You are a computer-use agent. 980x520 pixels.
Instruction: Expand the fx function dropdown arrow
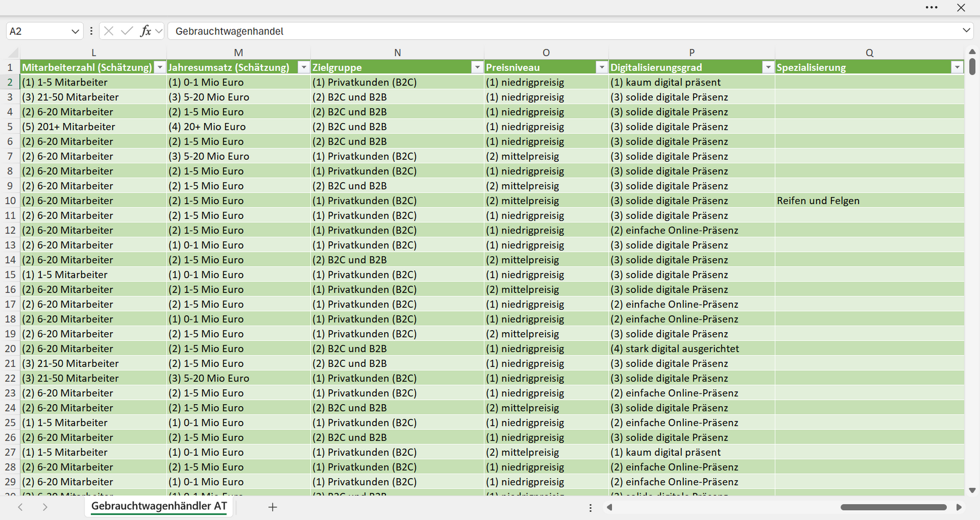click(158, 31)
